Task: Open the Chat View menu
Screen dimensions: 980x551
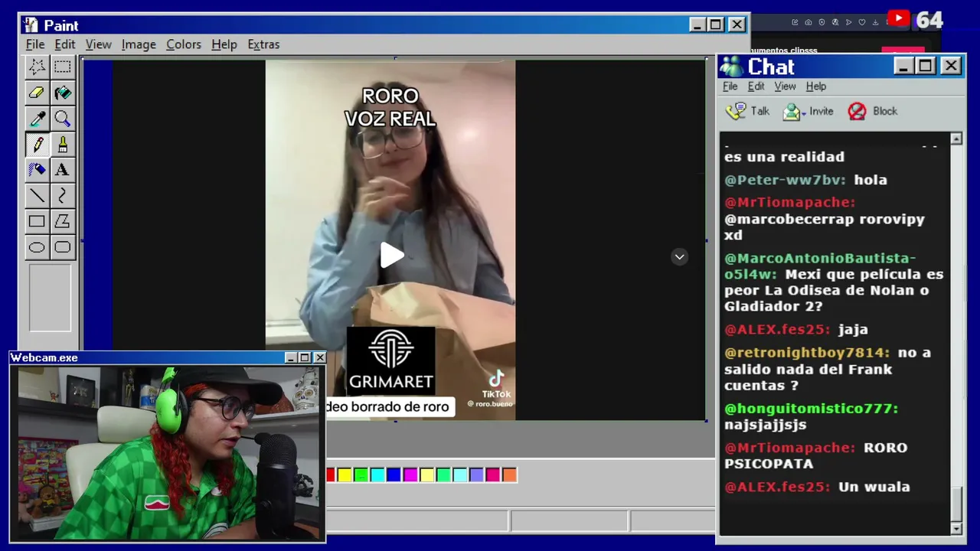Action: pyautogui.click(x=785, y=86)
